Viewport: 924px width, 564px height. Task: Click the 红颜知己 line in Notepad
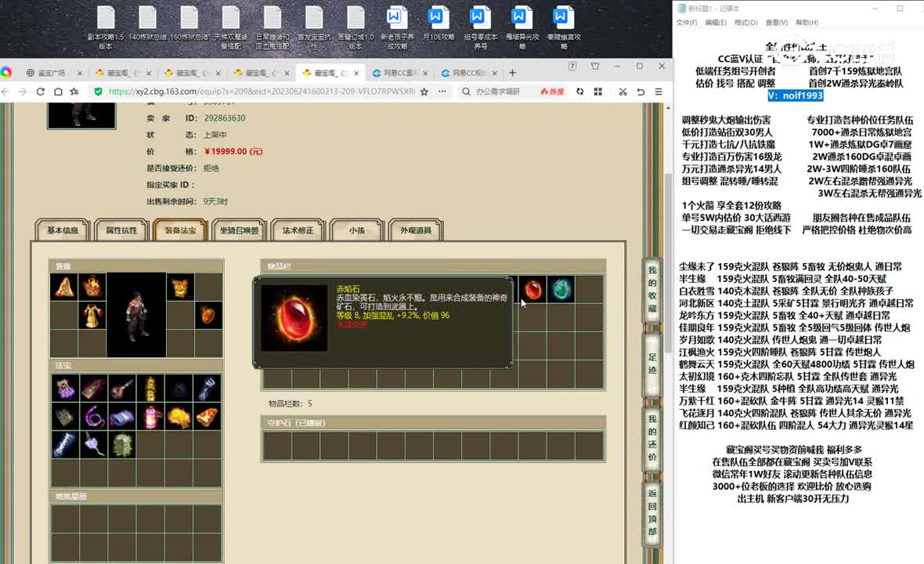pos(796,425)
